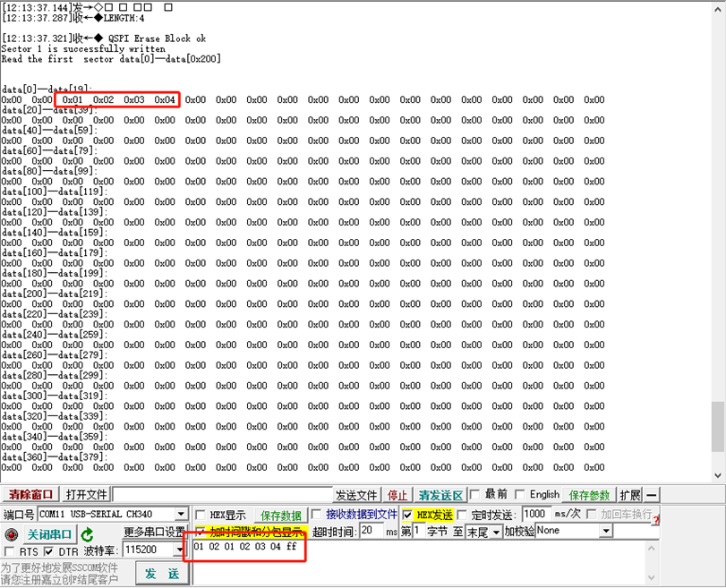
Task: Click the red serial port status indicator icon
Action: [x=11, y=534]
